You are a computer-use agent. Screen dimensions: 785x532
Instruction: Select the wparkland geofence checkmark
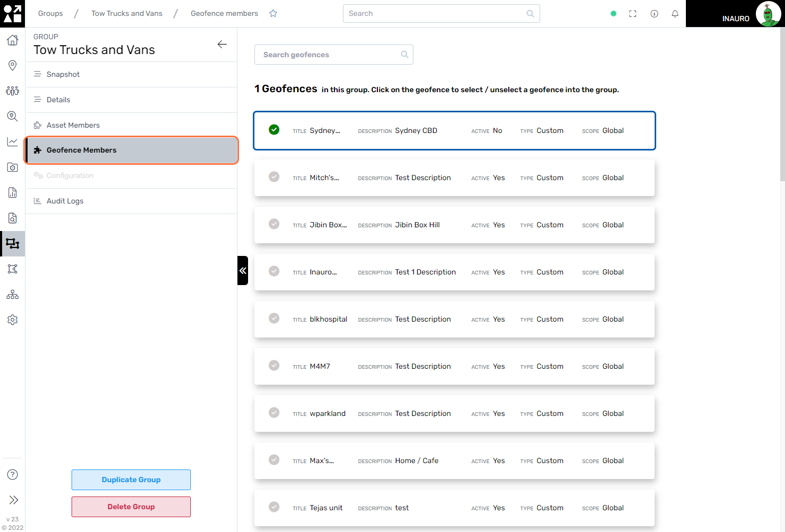point(274,412)
